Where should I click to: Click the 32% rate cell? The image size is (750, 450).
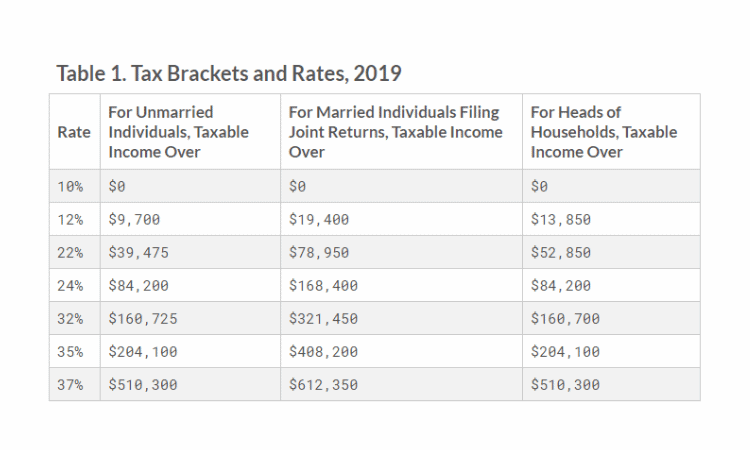(73, 318)
